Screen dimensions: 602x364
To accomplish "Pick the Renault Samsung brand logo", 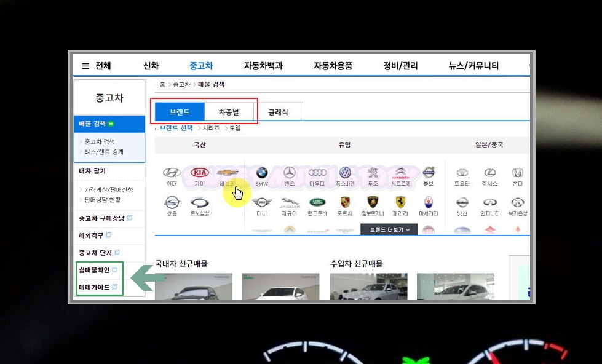I will 200,202.
